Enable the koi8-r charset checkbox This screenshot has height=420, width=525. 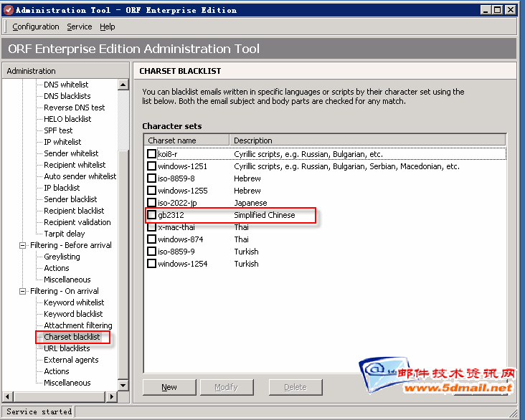point(151,154)
